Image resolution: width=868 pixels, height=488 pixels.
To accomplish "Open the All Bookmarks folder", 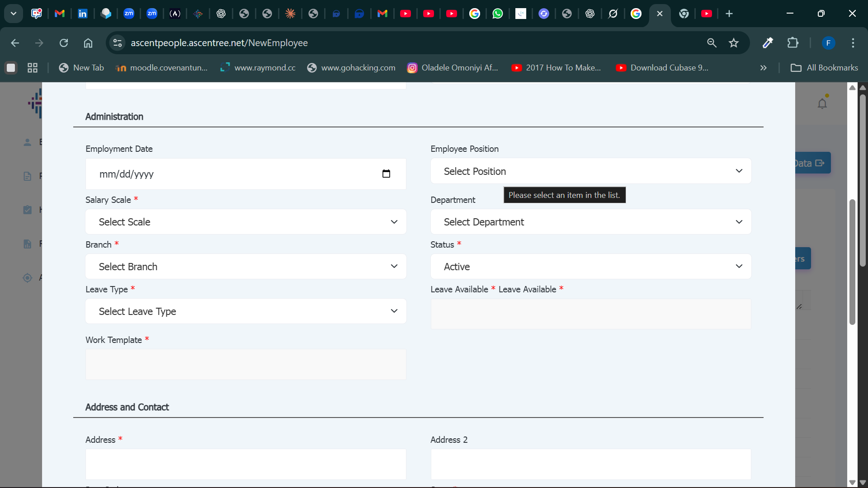I will click(824, 68).
